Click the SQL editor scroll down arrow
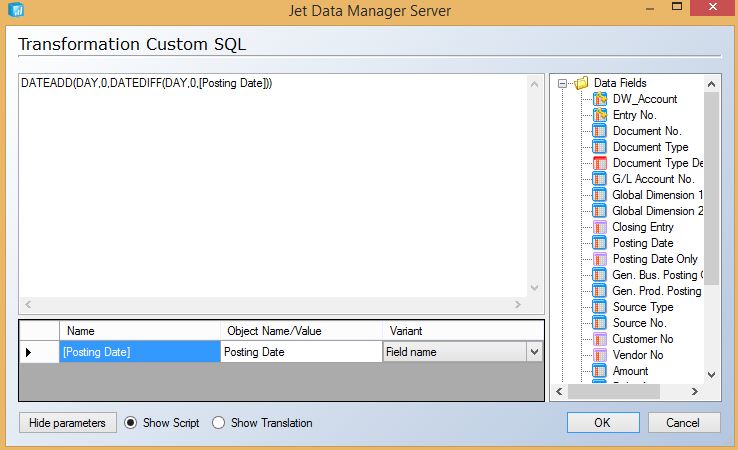Image resolution: width=738 pixels, height=450 pixels. click(x=534, y=287)
